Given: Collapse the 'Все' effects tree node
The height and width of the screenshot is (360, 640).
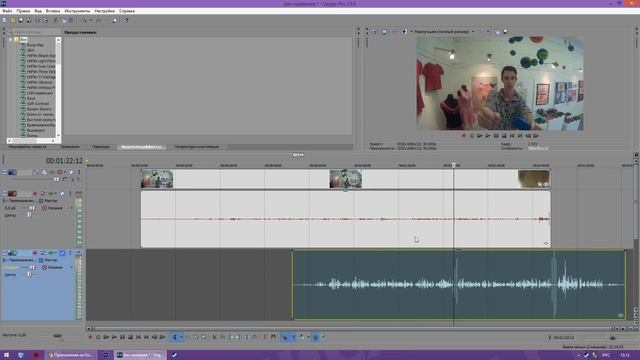Looking at the screenshot, I should 11,40.
